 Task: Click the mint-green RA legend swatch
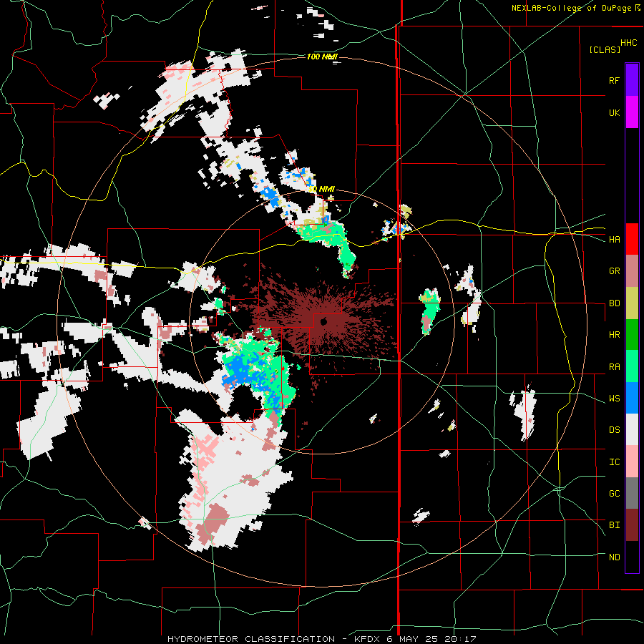point(632,366)
